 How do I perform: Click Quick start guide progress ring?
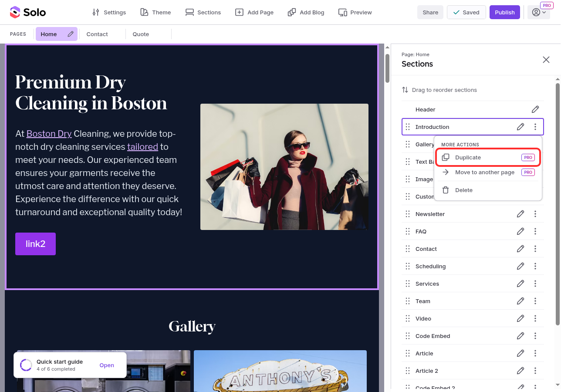click(x=26, y=365)
